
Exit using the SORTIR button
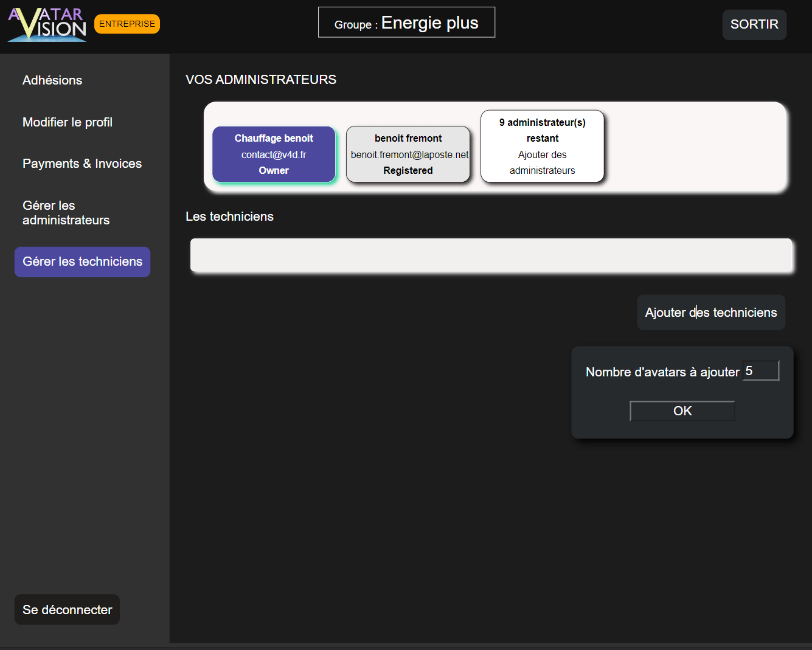(x=754, y=24)
